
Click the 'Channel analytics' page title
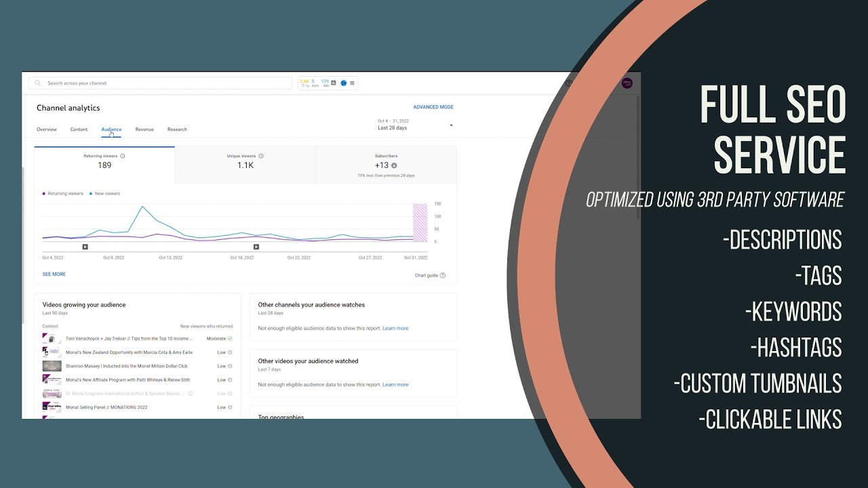pyautogui.click(x=68, y=108)
